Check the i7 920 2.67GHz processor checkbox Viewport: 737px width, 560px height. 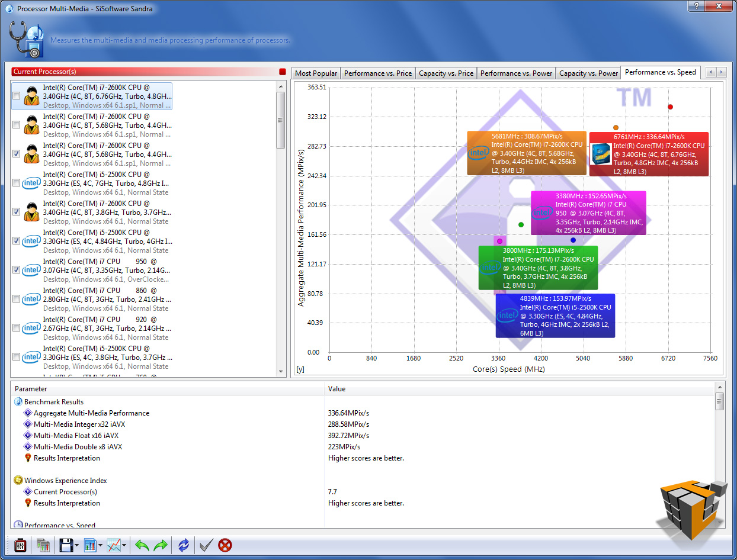[16, 328]
